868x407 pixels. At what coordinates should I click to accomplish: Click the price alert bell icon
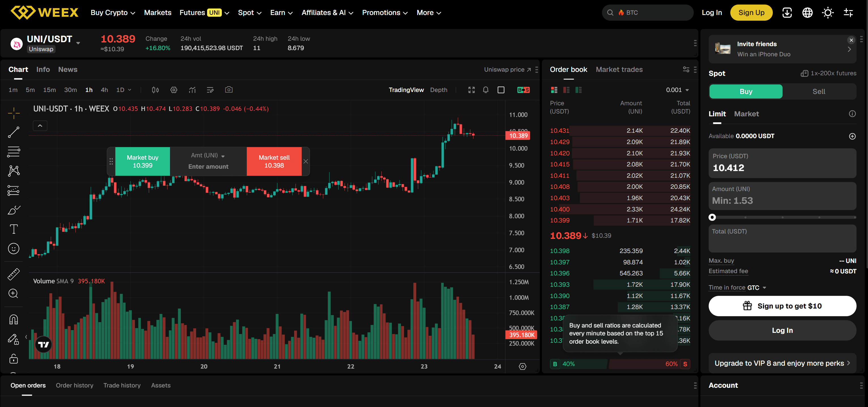pyautogui.click(x=486, y=90)
